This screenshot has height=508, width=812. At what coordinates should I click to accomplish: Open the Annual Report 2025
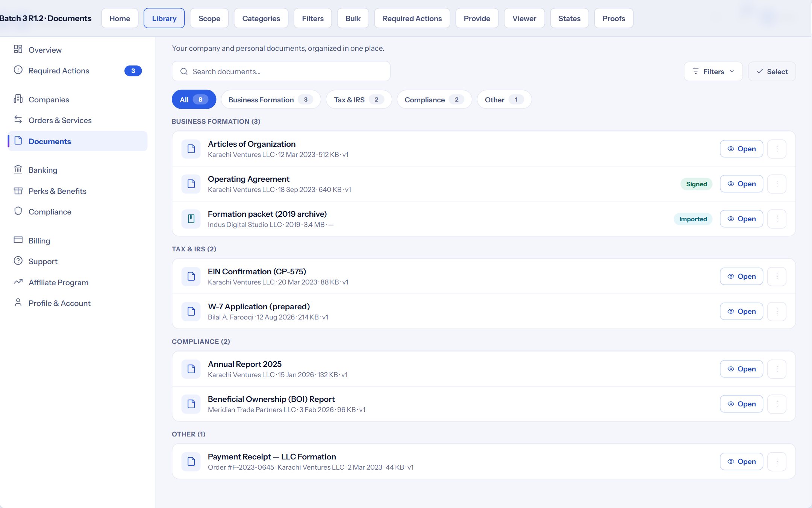tap(741, 369)
